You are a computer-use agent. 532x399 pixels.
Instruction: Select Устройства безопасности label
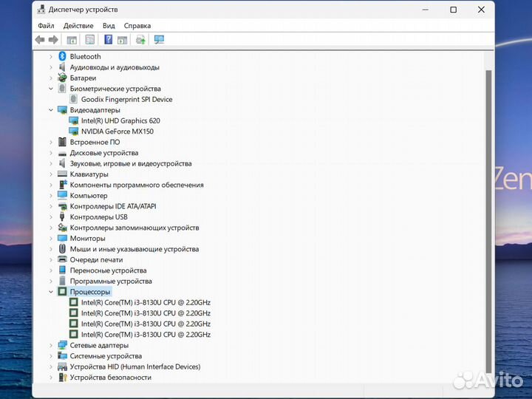(x=111, y=378)
